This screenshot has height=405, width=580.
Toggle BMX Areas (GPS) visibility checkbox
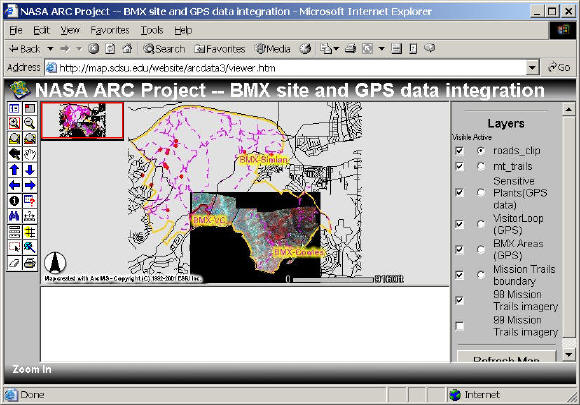pos(459,249)
